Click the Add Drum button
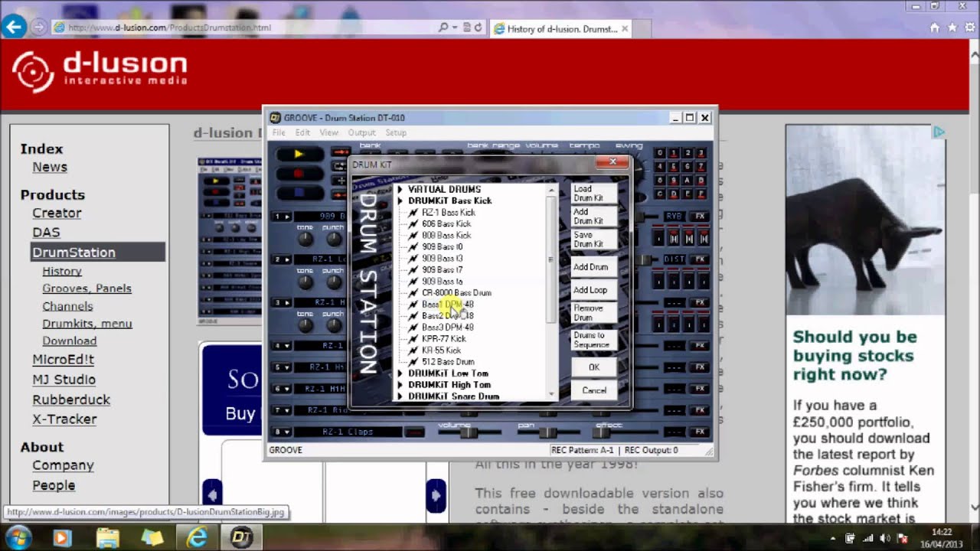Viewport: 980px width, 551px height. pyautogui.click(x=593, y=267)
